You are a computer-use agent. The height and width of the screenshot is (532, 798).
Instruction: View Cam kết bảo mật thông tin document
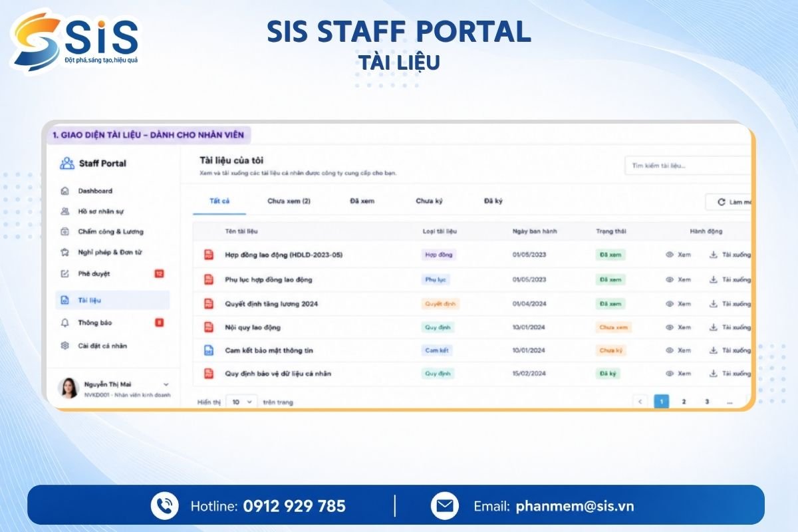[678, 350]
